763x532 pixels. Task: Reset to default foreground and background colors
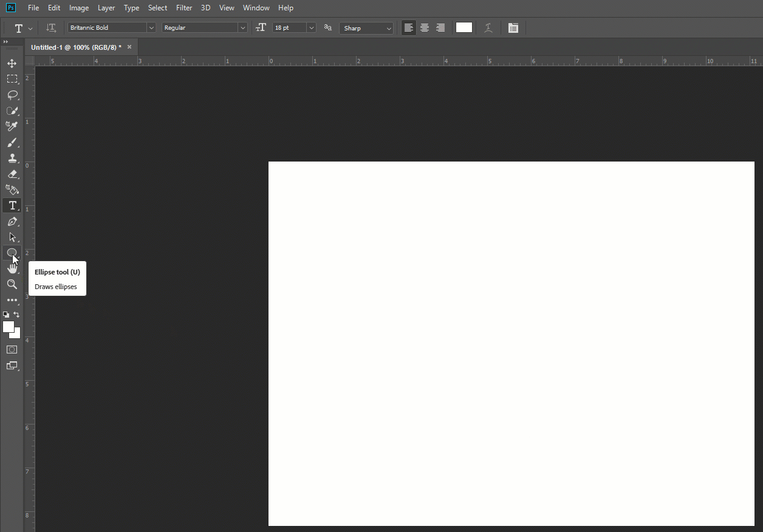(6, 315)
